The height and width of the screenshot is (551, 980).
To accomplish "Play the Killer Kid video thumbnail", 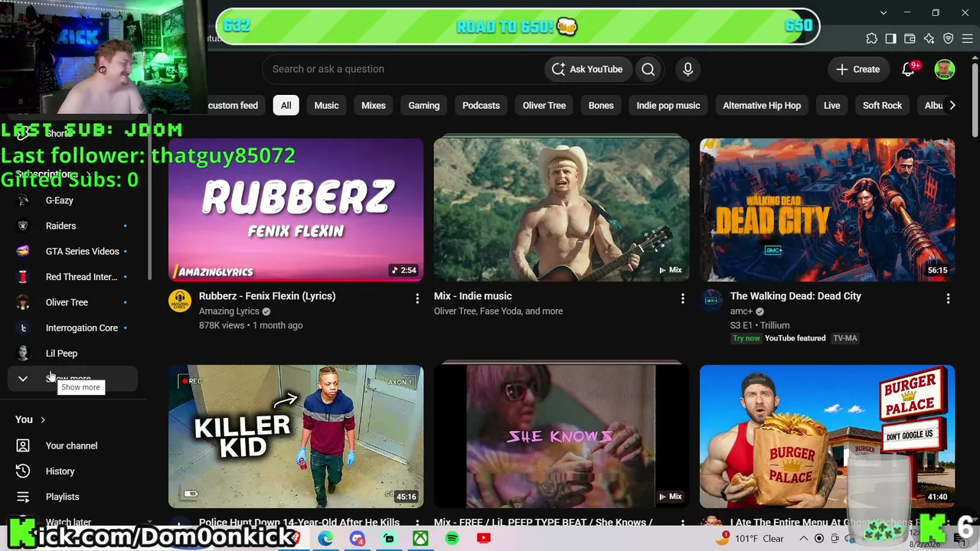I will click(296, 436).
